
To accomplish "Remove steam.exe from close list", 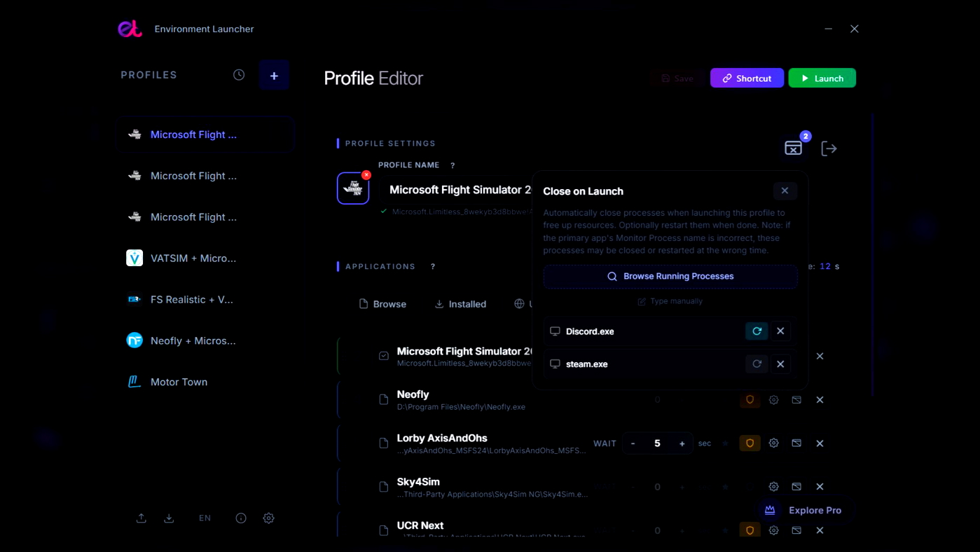I will click(780, 364).
